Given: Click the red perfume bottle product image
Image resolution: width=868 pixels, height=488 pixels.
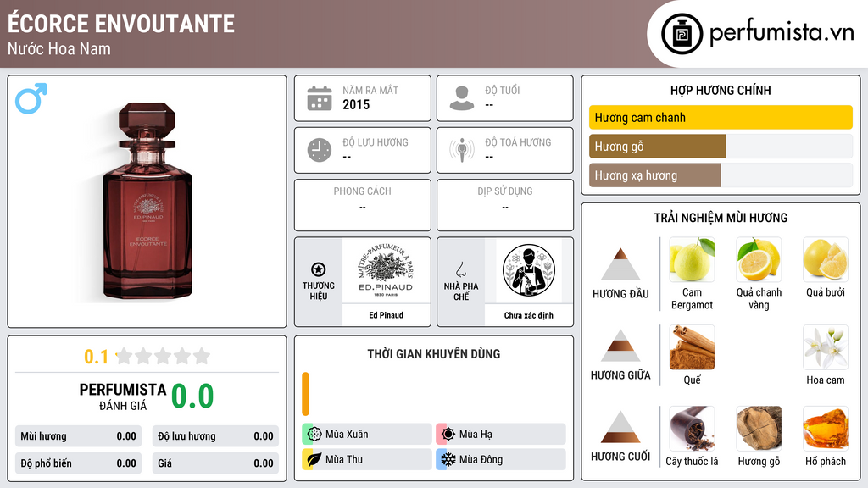Looking at the screenshot, I should [147, 201].
